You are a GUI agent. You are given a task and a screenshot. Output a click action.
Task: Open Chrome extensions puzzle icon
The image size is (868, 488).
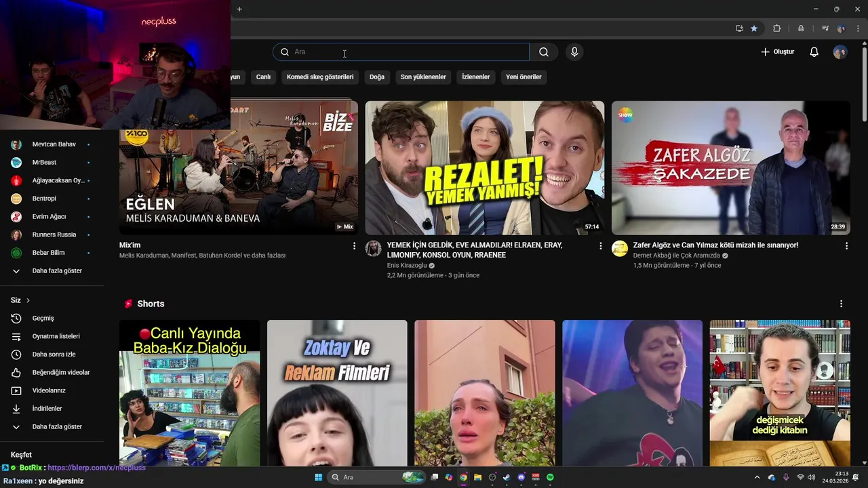pos(777,28)
